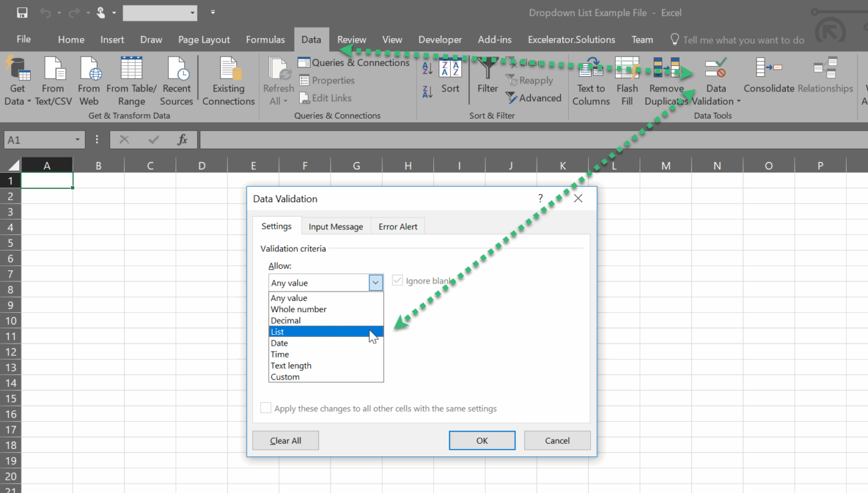Open connection Properties
Viewport: 868px width, 493px height.
(327, 81)
